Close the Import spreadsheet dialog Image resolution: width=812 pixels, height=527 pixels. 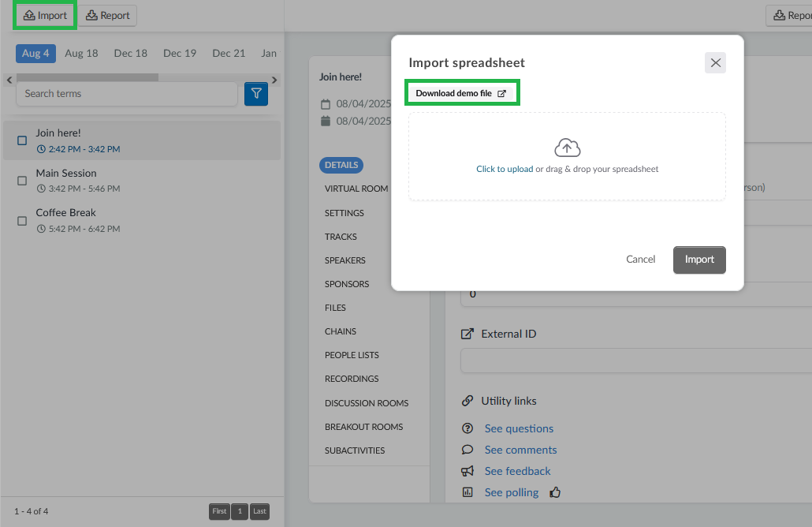click(715, 62)
